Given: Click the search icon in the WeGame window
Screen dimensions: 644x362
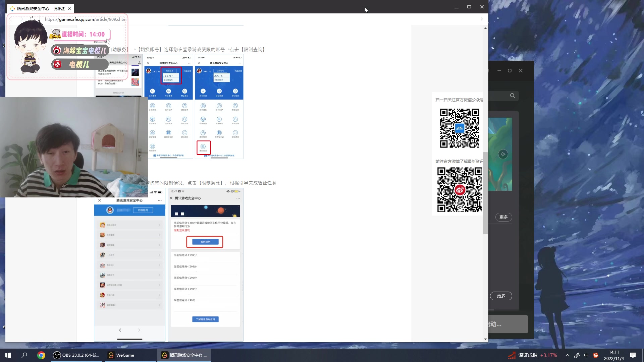Looking at the screenshot, I should coord(513,96).
